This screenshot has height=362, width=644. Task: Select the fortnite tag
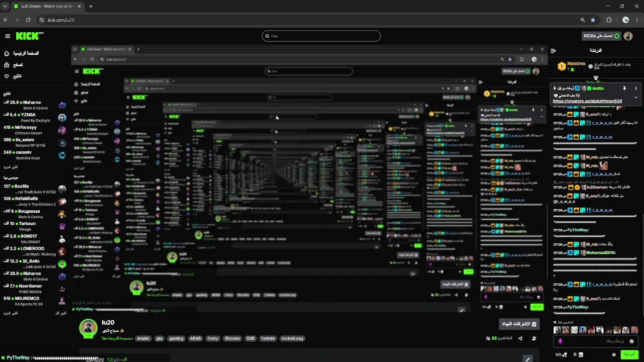coord(268,338)
